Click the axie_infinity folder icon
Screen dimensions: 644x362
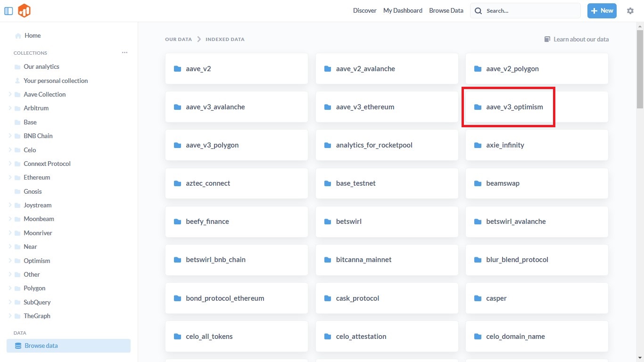[x=478, y=145]
